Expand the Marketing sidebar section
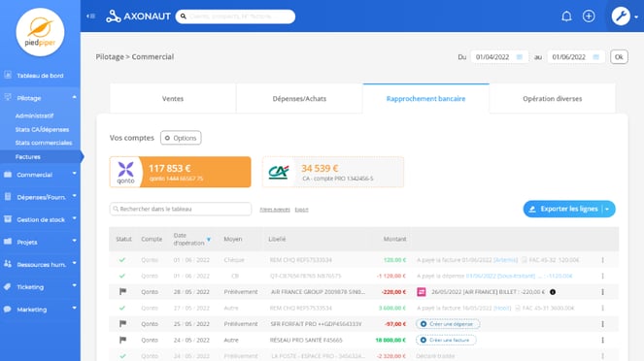 pos(75,308)
